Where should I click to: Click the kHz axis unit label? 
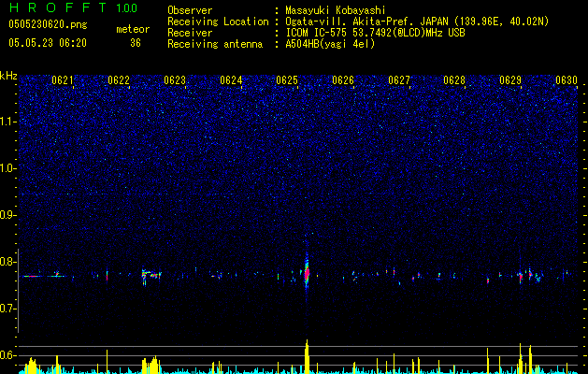point(8,76)
